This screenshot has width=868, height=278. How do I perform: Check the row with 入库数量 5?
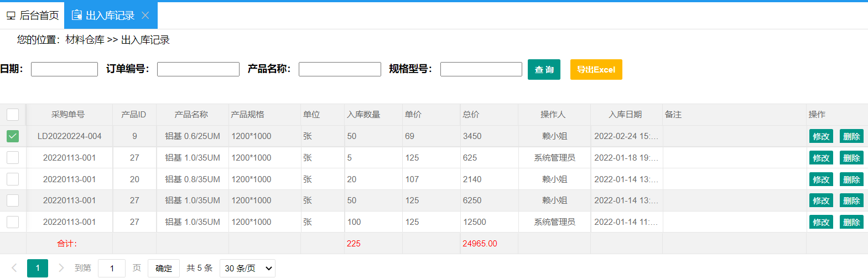click(x=13, y=158)
